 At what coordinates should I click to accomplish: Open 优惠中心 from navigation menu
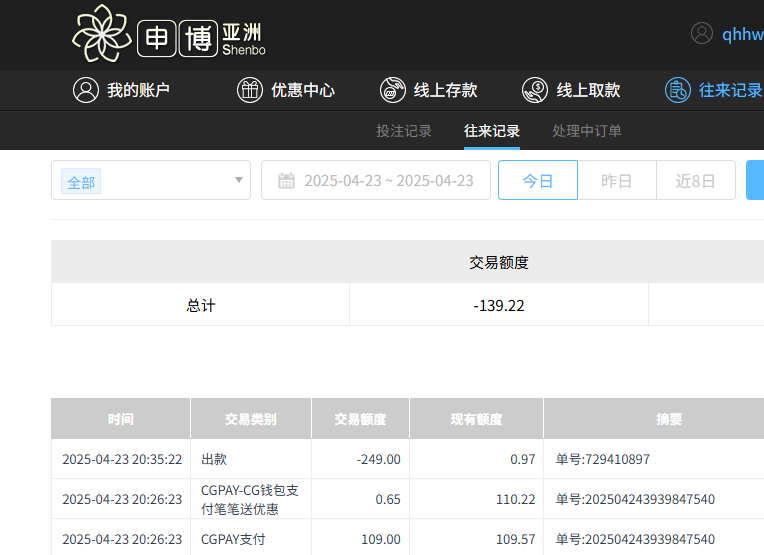point(303,90)
